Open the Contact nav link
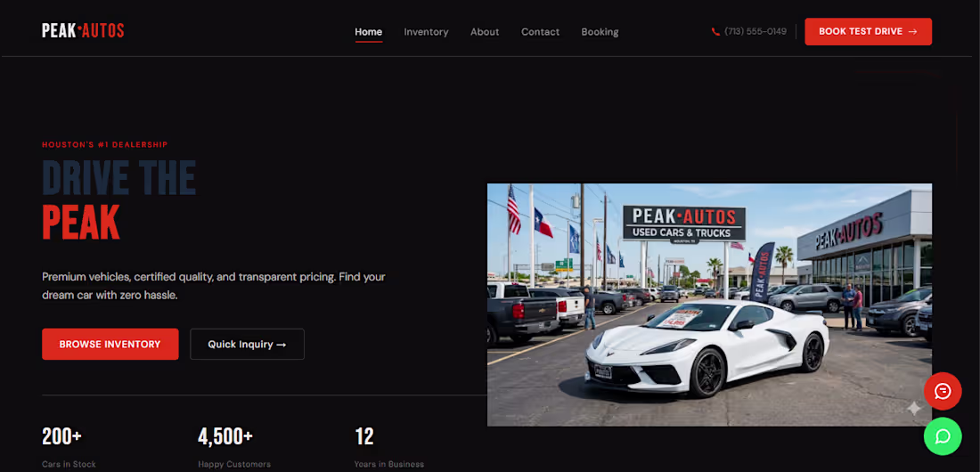Screen dimensions: 980x472 coord(540,32)
